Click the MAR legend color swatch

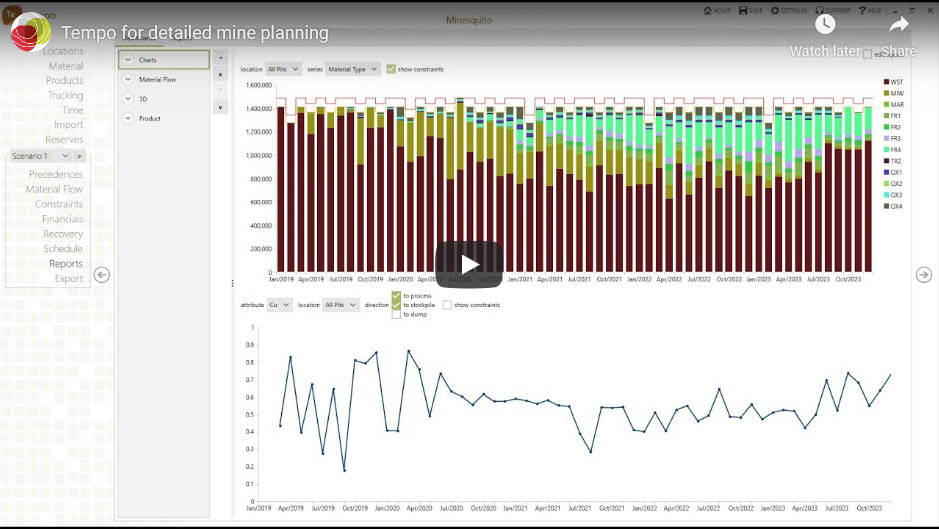pos(886,105)
